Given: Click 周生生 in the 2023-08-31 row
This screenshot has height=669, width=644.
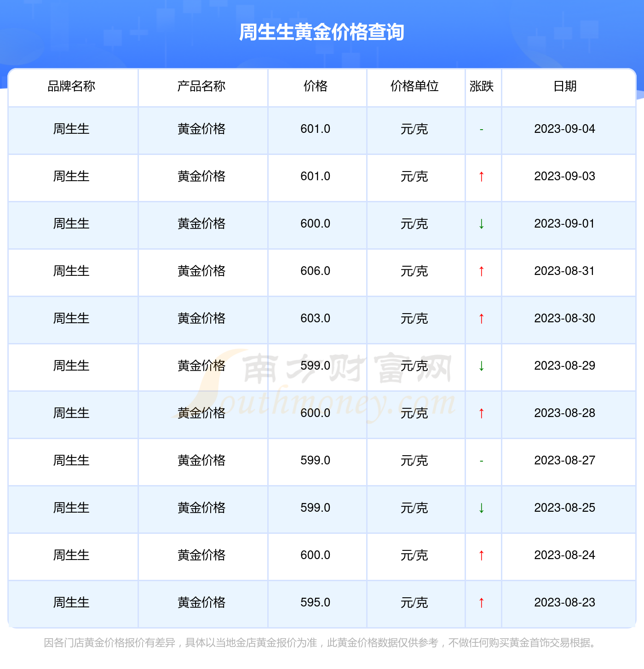Looking at the screenshot, I should point(71,271).
